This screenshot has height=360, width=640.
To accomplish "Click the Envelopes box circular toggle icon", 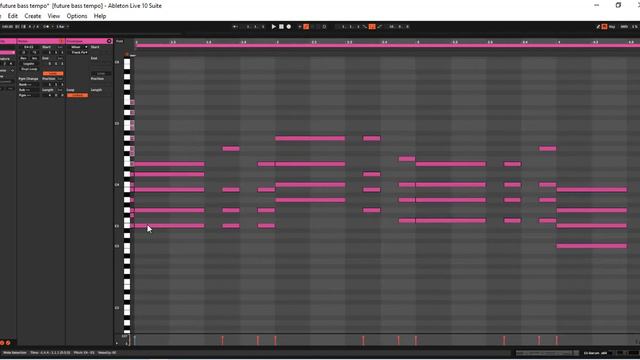I will [109, 41].
